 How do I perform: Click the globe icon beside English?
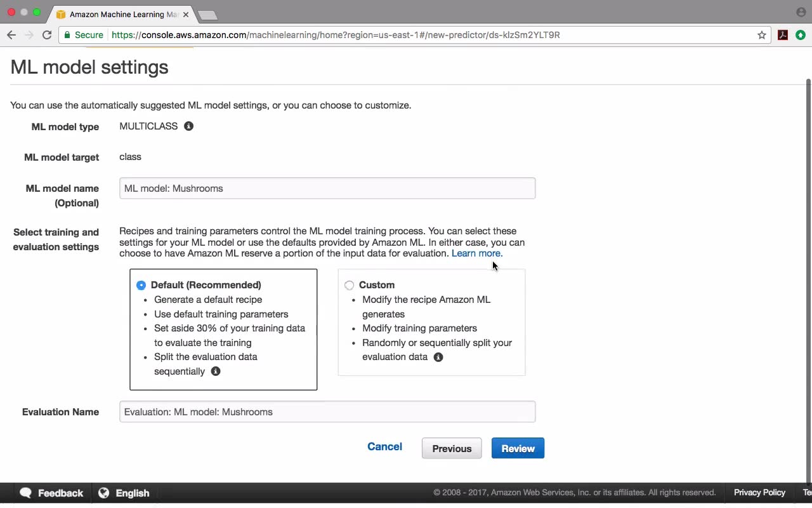point(104,493)
